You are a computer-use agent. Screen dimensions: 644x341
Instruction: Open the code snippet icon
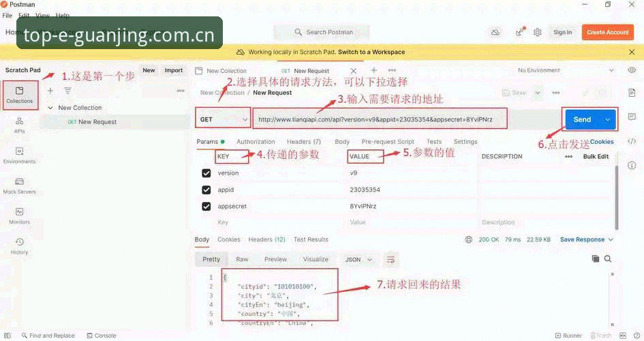tap(632, 141)
